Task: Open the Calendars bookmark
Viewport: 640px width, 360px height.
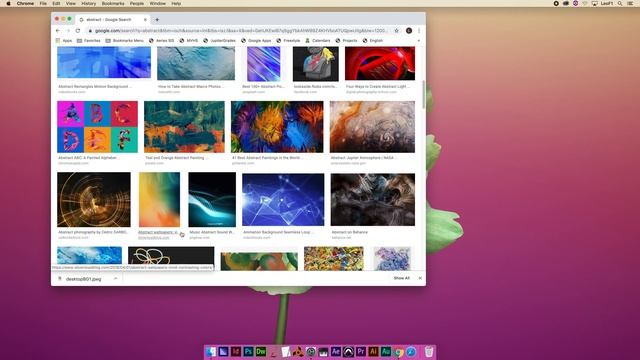Action: pos(318,41)
